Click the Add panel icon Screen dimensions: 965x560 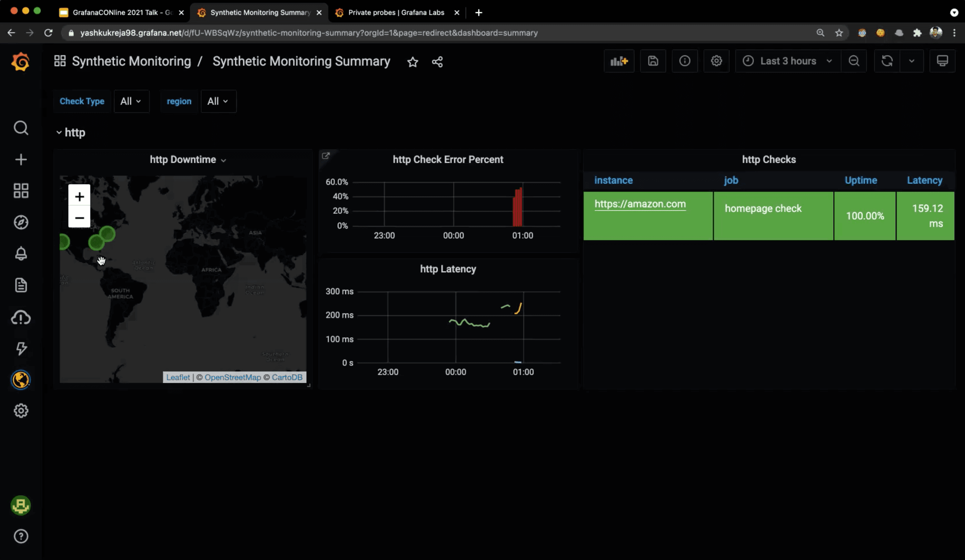coord(619,61)
